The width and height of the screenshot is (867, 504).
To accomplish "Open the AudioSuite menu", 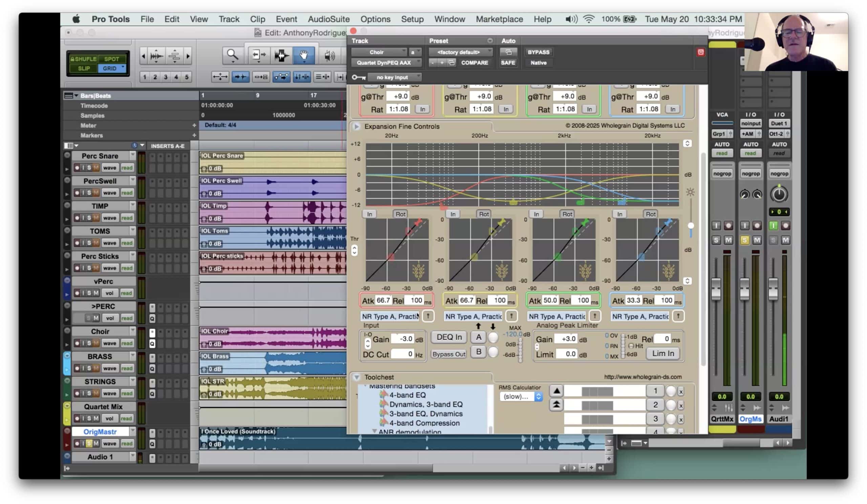I will pyautogui.click(x=329, y=19).
